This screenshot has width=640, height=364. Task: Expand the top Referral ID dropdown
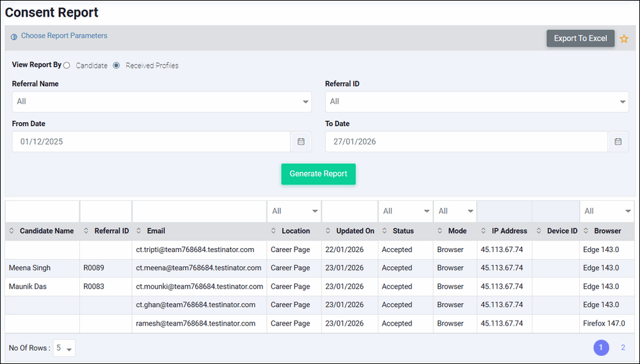coord(476,102)
